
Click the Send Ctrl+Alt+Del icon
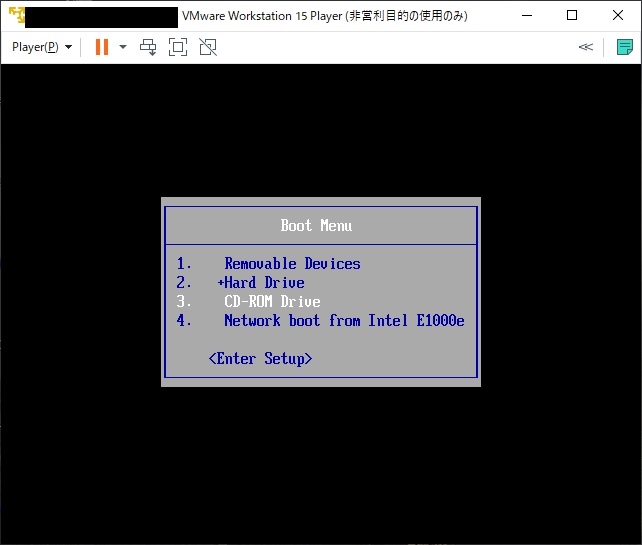coord(148,47)
